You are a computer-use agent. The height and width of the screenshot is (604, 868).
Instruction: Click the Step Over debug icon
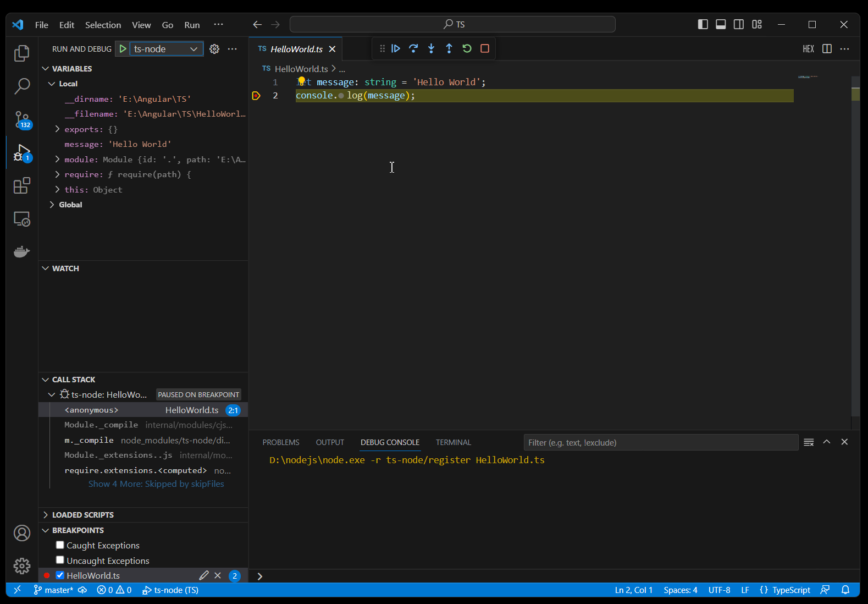[413, 48]
